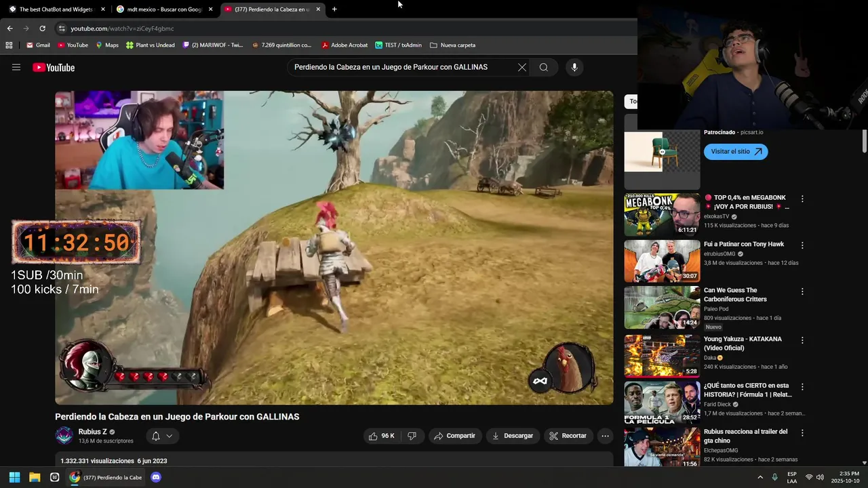Screen dimensions: 868x488
Task: Open clock and date in taskbar
Action: coord(845,477)
